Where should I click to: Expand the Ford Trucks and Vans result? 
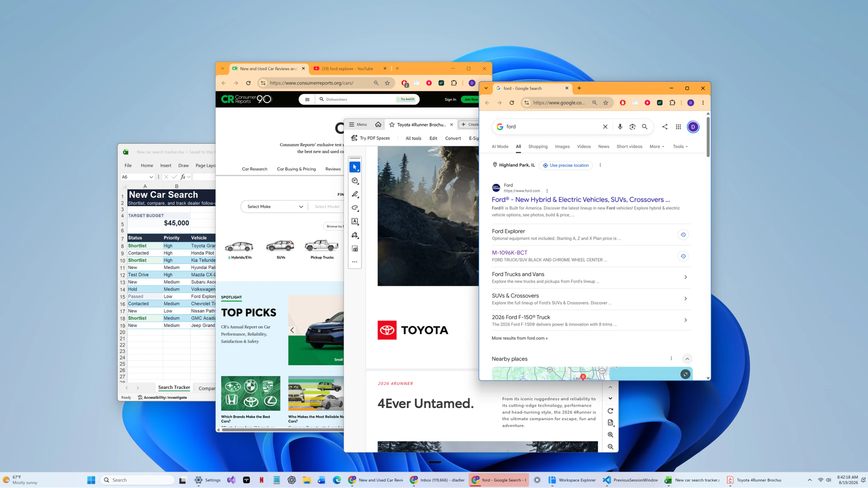685,277
